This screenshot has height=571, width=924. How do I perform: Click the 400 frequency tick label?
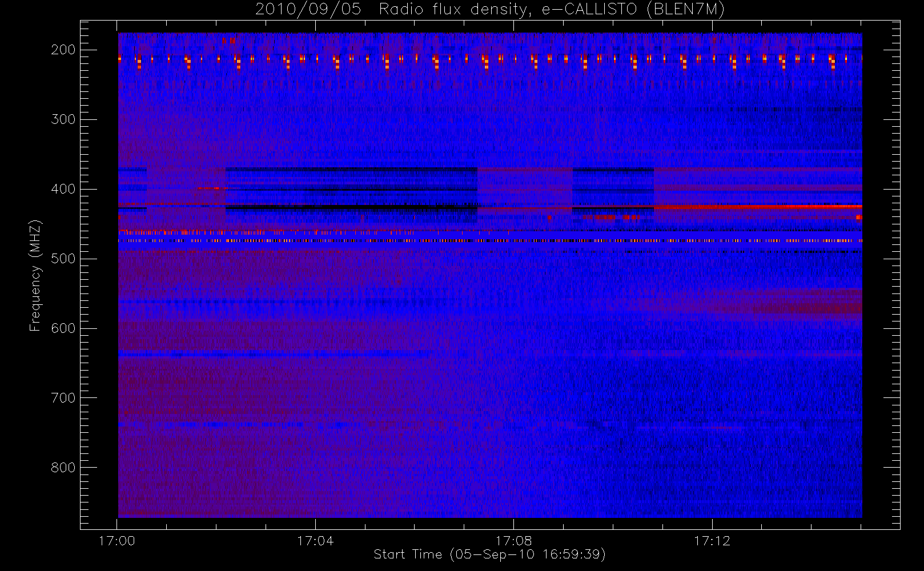[x=63, y=189]
